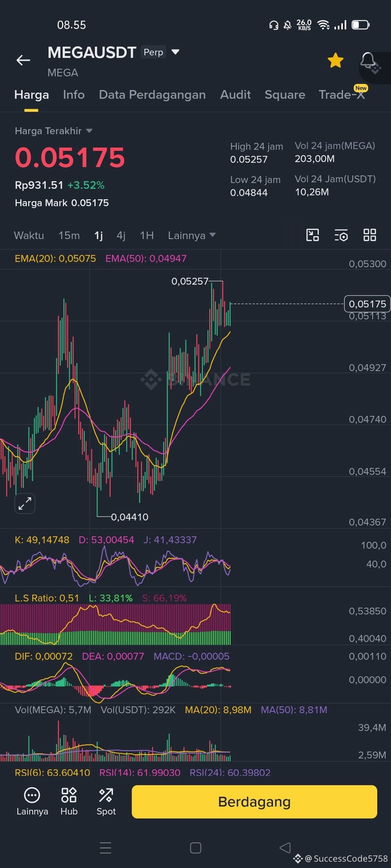Tap the Perp label badge
This screenshot has width=391, height=868.
154,52
